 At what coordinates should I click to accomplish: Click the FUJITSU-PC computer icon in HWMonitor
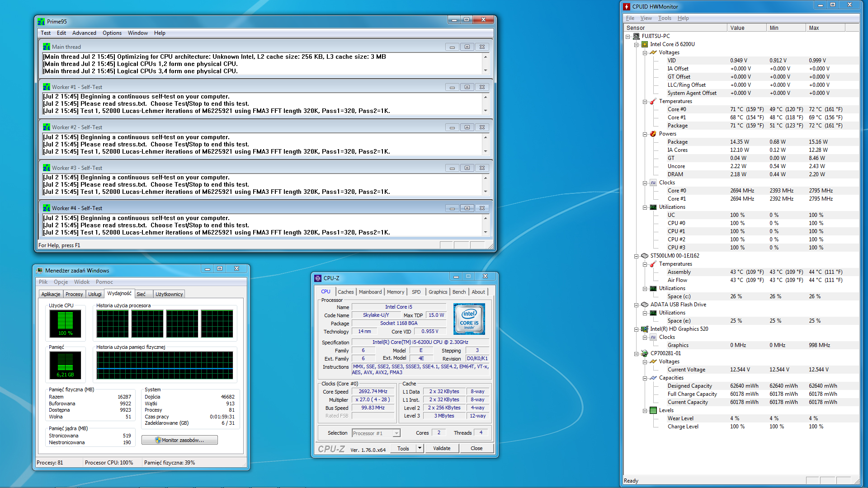636,36
